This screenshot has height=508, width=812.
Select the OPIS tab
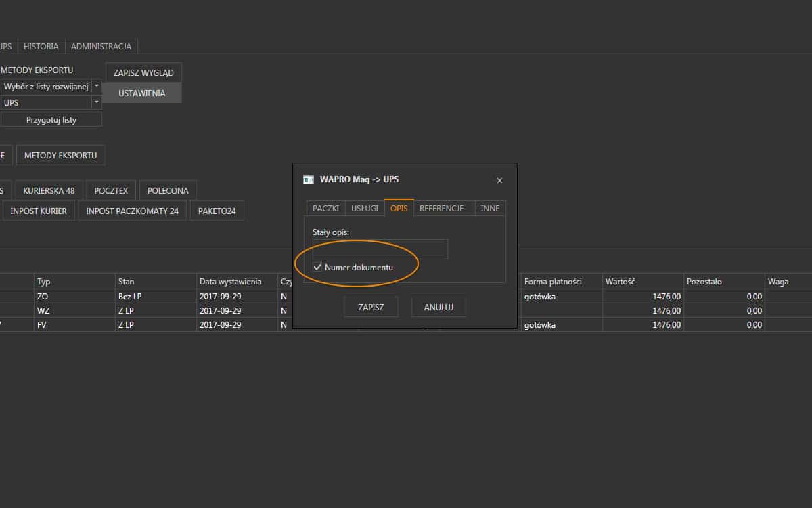pos(399,209)
